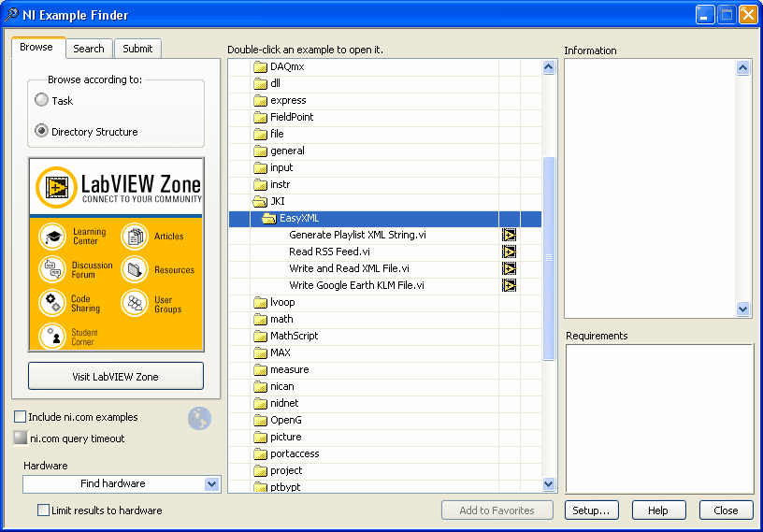This screenshot has width=763, height=532.
Task: Select the file folder row
Action: (385, 134)
